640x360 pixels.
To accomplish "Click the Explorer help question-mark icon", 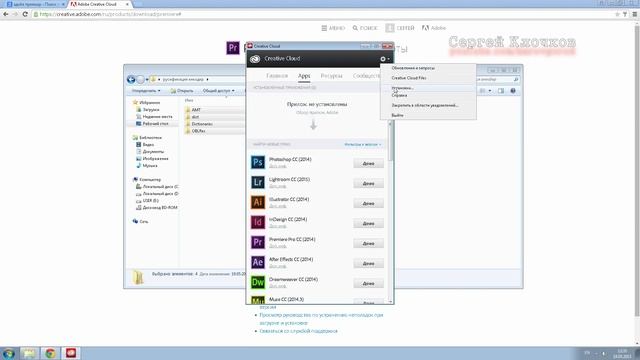I will 513,91.
